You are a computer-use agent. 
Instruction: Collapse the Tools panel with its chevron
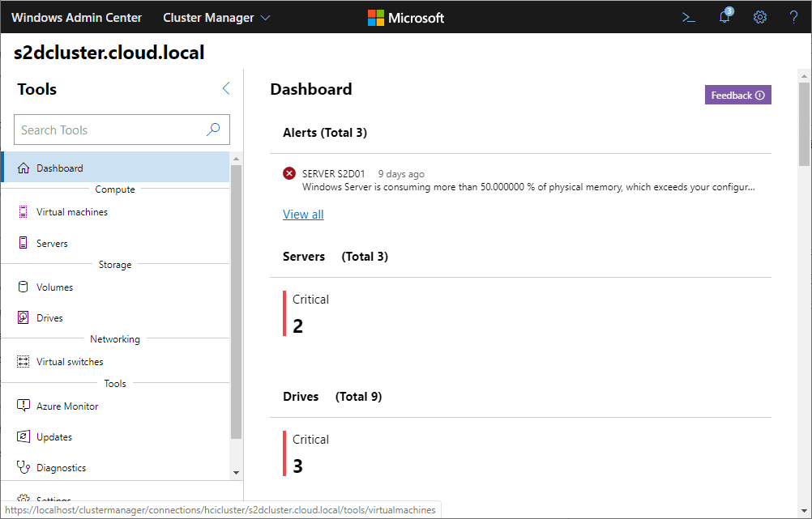click(x=226, y=89)
